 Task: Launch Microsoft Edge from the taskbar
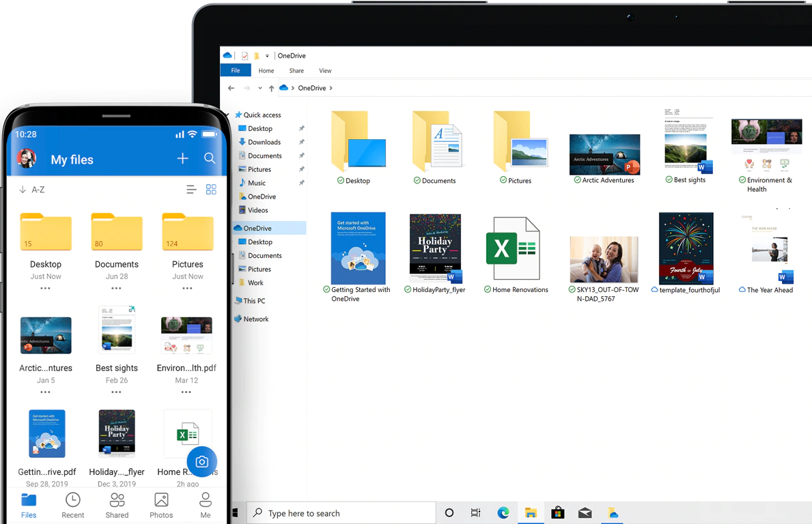[x=503, y=512]
